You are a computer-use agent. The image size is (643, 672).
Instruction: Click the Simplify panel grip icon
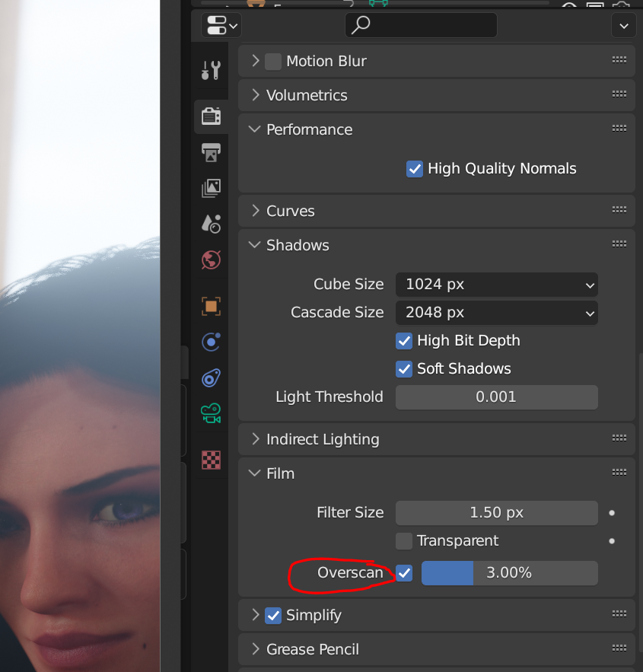pyautogui.click(x=619, y=614)
